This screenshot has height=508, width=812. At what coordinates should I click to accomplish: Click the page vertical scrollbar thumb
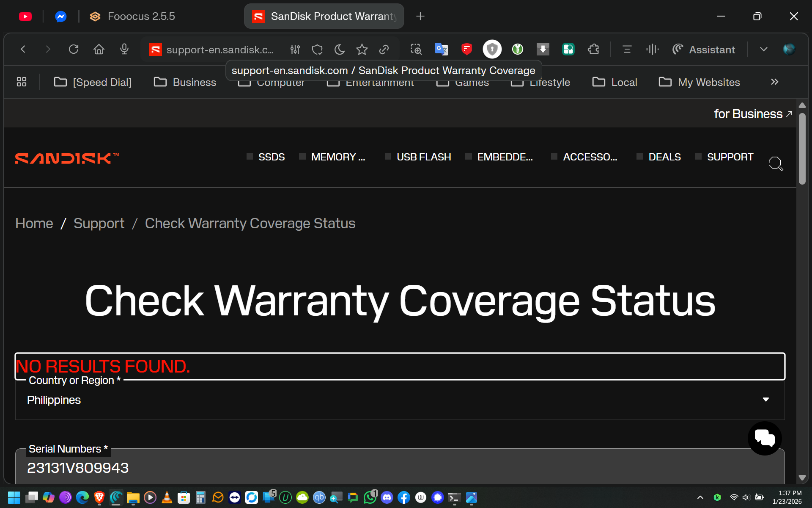[802, 148]
